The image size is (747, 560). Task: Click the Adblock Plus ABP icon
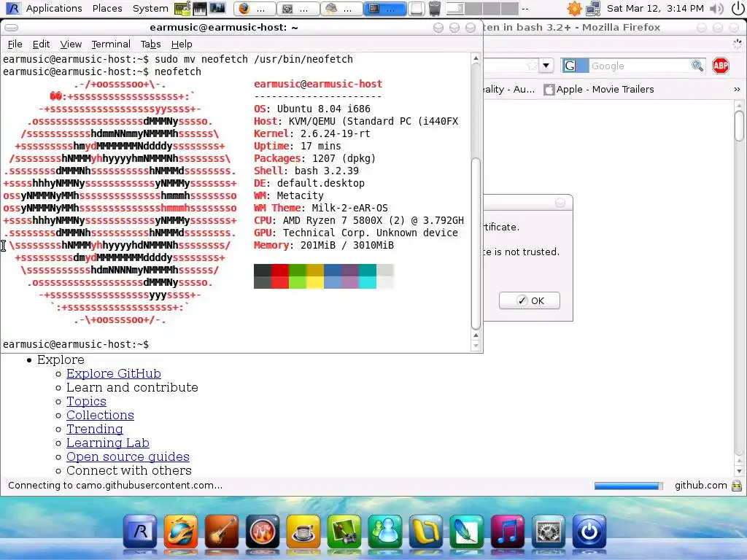[x=720, y=66]
